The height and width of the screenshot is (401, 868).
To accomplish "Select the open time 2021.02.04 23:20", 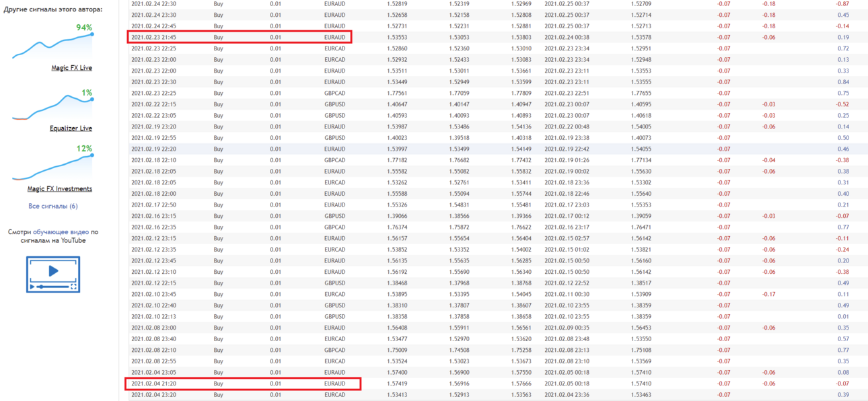I will click(153, 395).
